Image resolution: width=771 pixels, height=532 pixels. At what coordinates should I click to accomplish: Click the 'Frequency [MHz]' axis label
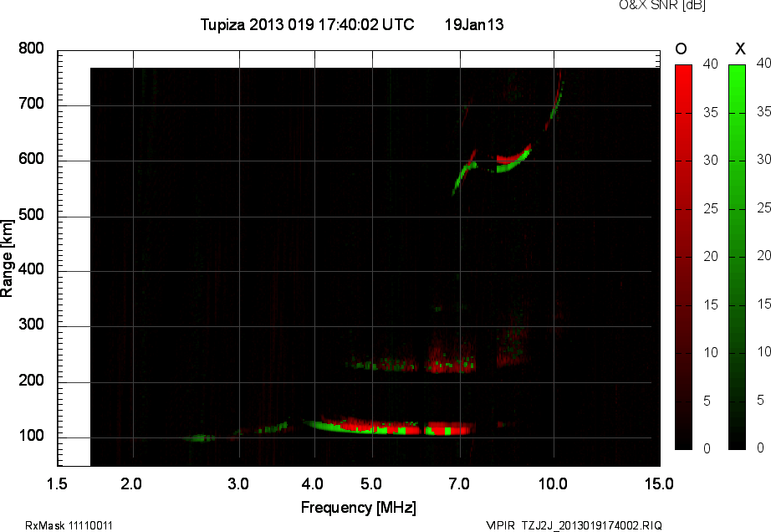(x=359, y=508)
